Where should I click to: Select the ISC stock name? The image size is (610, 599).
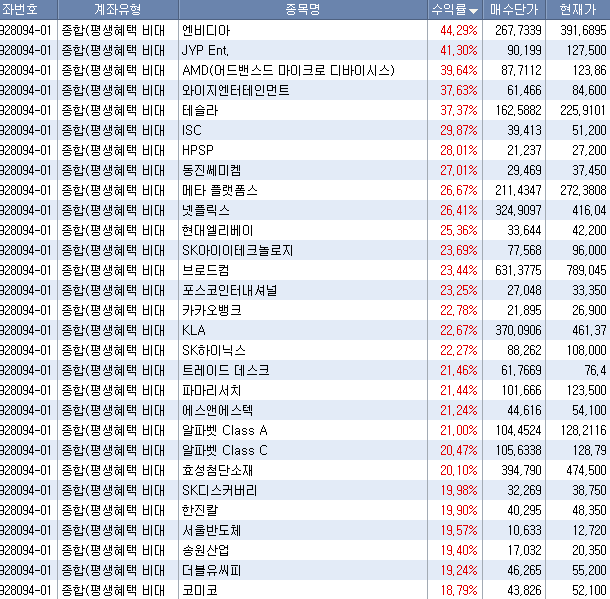(192, 130)
